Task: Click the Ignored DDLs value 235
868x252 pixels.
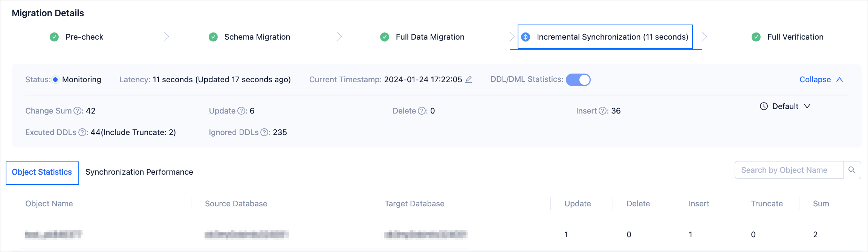Action: pyautogui.click(x=280, y=132)
